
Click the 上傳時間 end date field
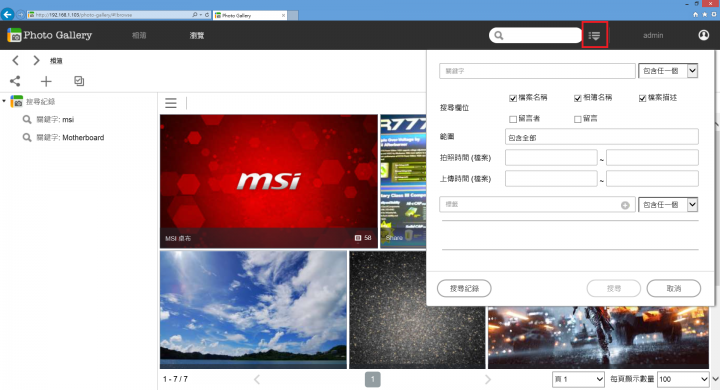pos(652,179)
